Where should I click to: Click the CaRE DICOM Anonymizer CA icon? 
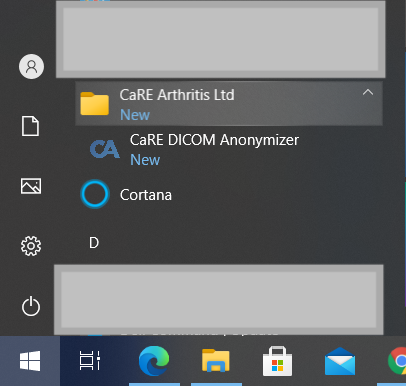[105, 149]
